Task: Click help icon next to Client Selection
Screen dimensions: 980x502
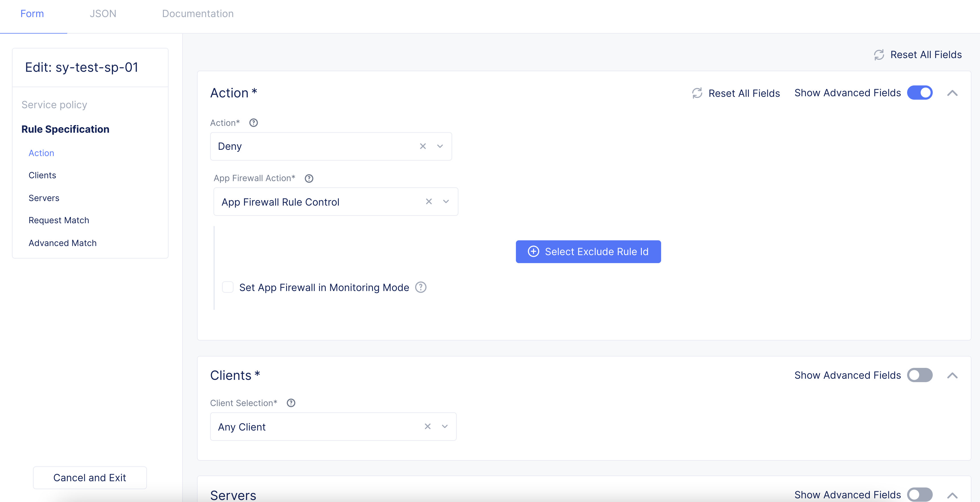Action: pyautogui.click(x=291, y=403)
